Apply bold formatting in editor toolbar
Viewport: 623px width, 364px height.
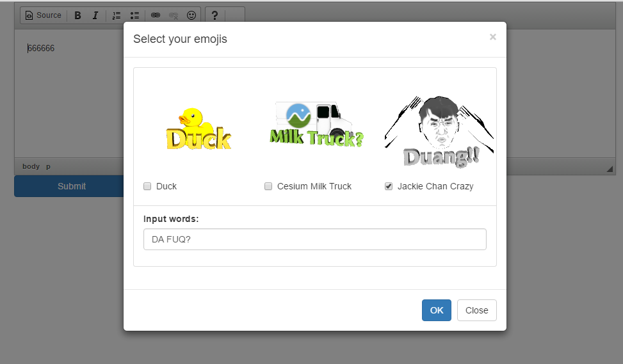pos(78,15)
